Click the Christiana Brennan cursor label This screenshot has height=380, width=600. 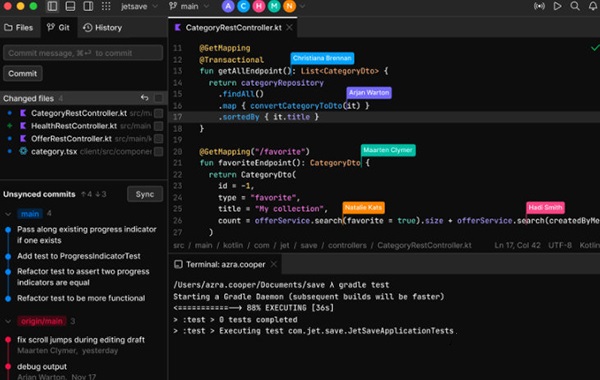coord(322,58)
